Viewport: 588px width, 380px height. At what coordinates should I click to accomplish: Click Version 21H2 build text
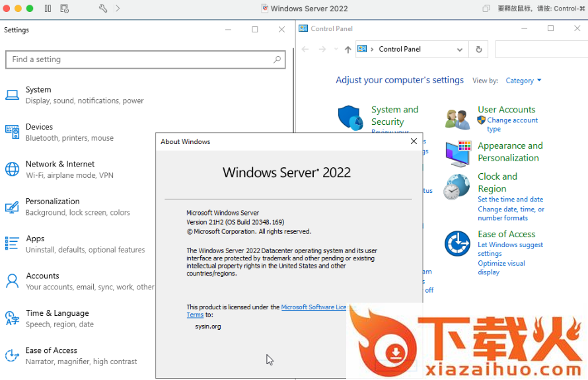[x=235, y=222]
